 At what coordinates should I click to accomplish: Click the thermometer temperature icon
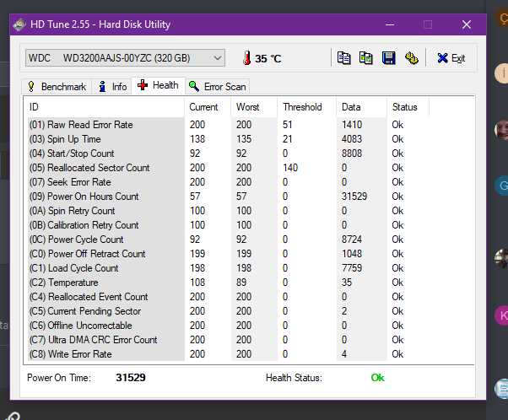[x=247, y=58]
